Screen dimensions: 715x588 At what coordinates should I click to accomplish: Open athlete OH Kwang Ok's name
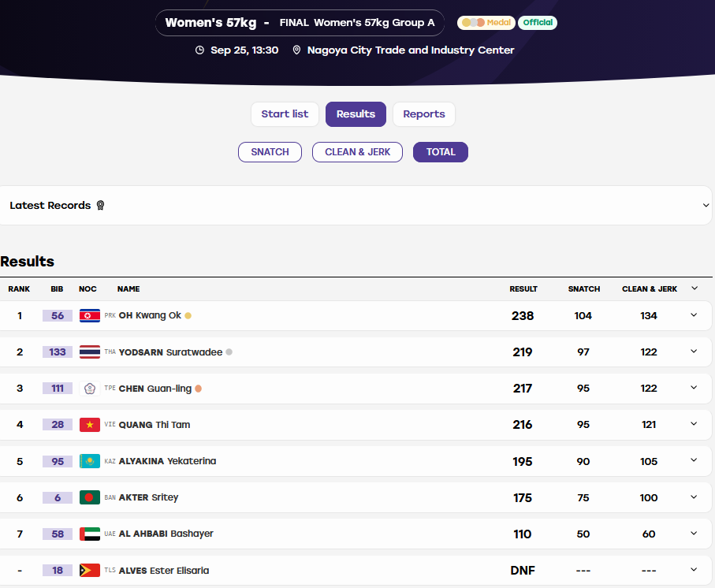[150, 315]
